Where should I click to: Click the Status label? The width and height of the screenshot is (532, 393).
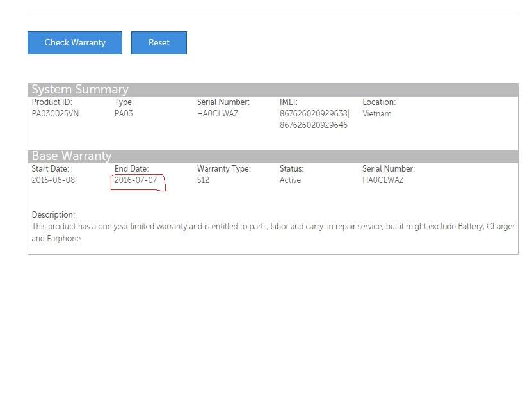click(291, 168)
